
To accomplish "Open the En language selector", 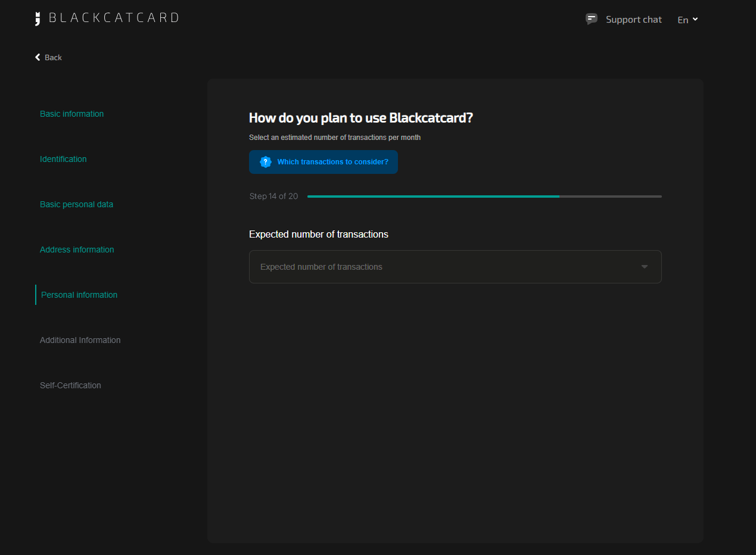I will click(687, 20).
